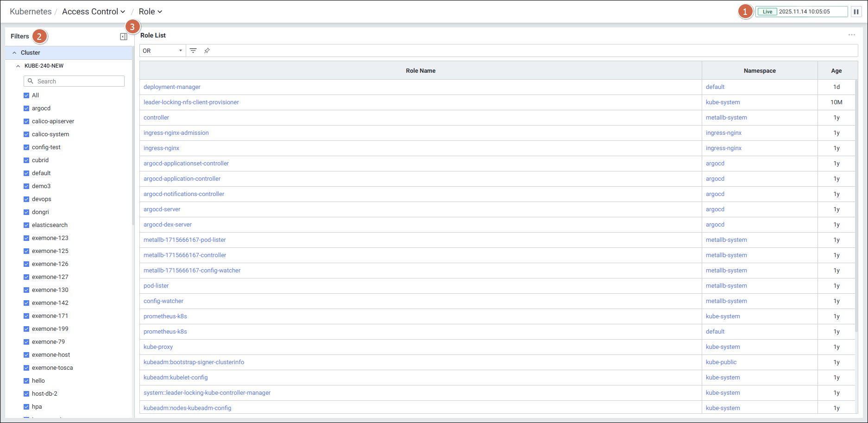This screenshot has width=868, height=423.
Task: Deselect the elasticsearch namespace filter
Action: coord(26,225)
